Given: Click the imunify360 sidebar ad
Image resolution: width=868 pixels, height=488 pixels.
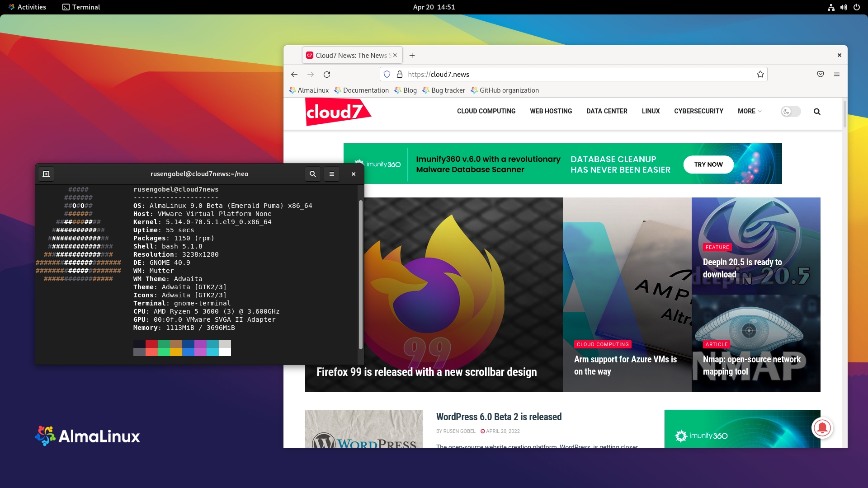Looking at the screenshot, I should (x=742, y=429).
